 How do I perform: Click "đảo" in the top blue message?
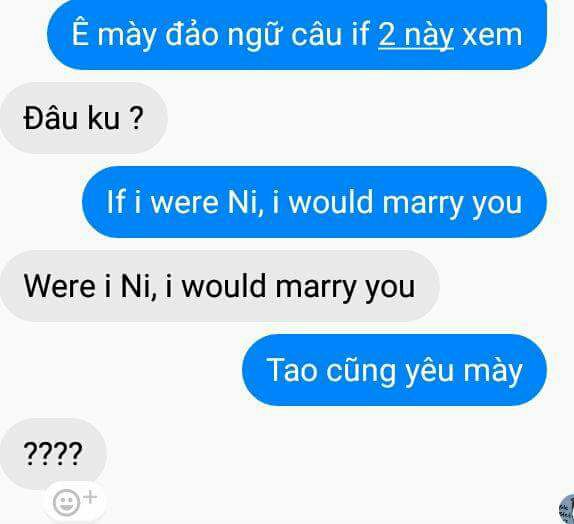[x=192, y=34]
